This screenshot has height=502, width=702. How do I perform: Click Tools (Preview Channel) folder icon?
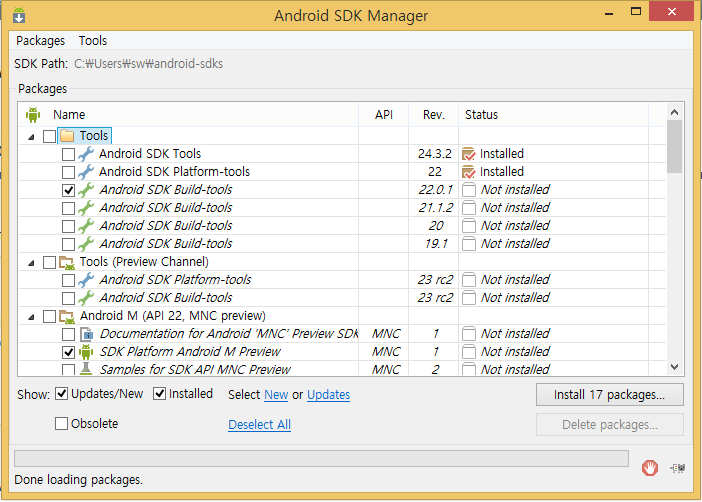pos(67,262)
